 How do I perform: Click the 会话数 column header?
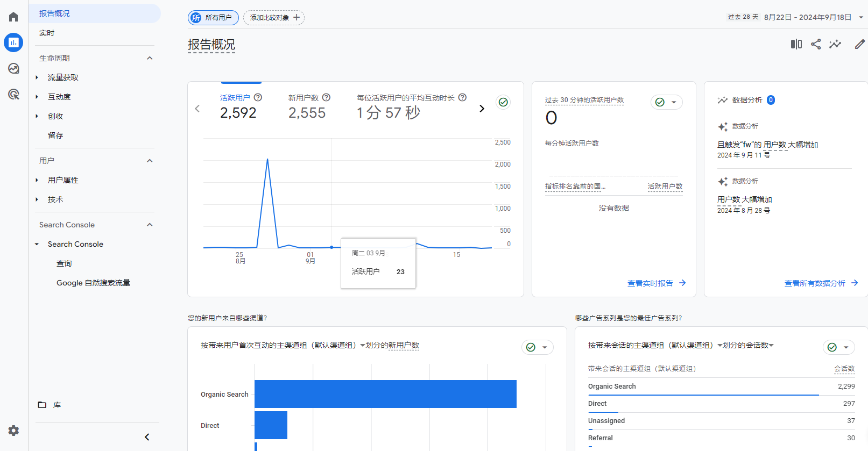click(844, 369)
